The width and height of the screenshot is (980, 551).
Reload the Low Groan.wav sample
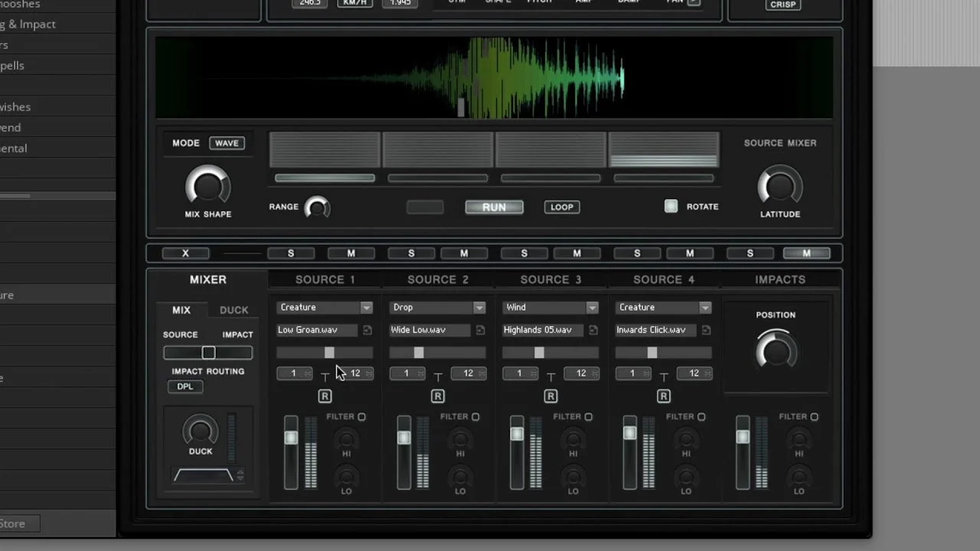367,330
